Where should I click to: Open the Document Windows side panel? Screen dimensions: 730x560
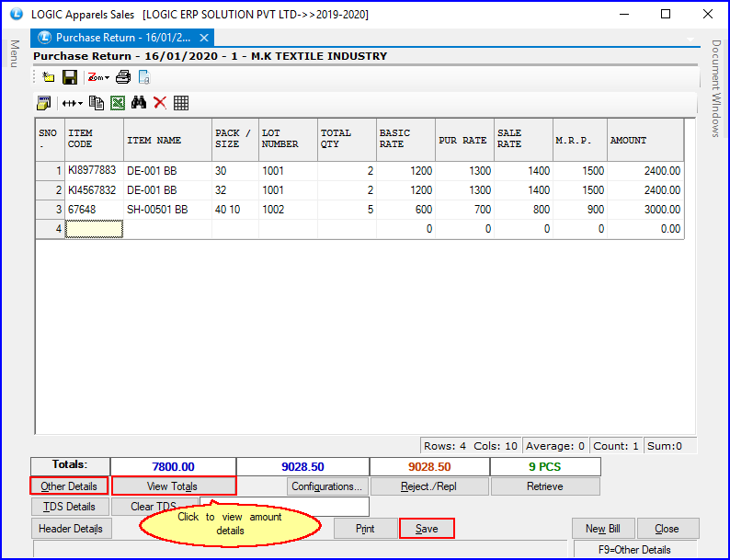[x=716, y=88]
